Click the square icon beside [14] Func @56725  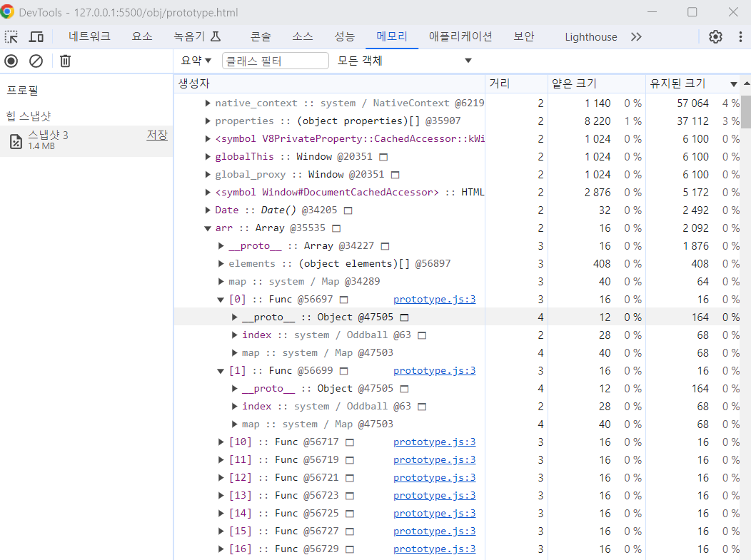pyautogui.click(x=350, y=514)
